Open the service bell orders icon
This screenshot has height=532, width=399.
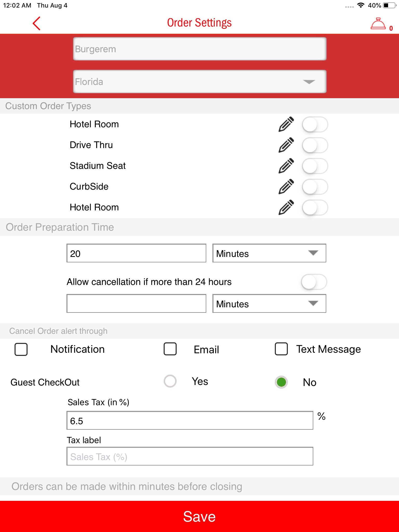point(378,24)
